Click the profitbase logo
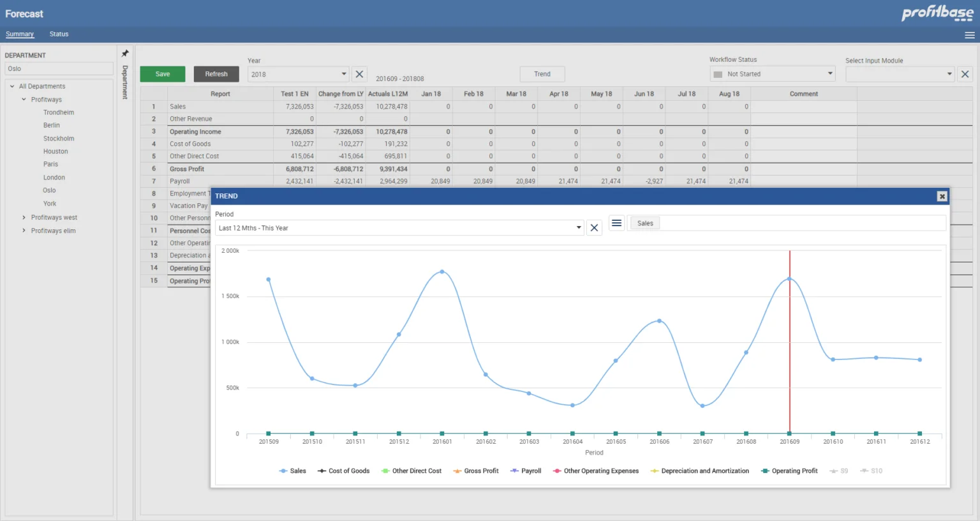The image size is (980, 521). coord(937,13)
